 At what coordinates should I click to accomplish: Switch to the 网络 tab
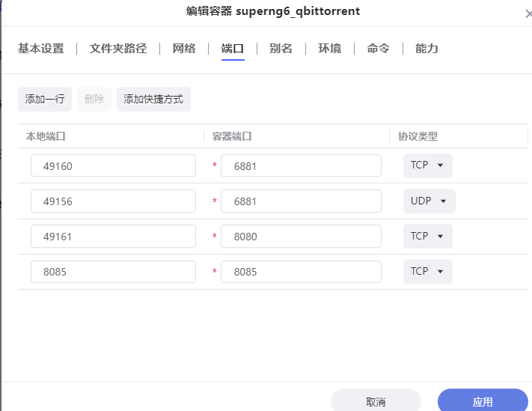(x=184, y=49)
